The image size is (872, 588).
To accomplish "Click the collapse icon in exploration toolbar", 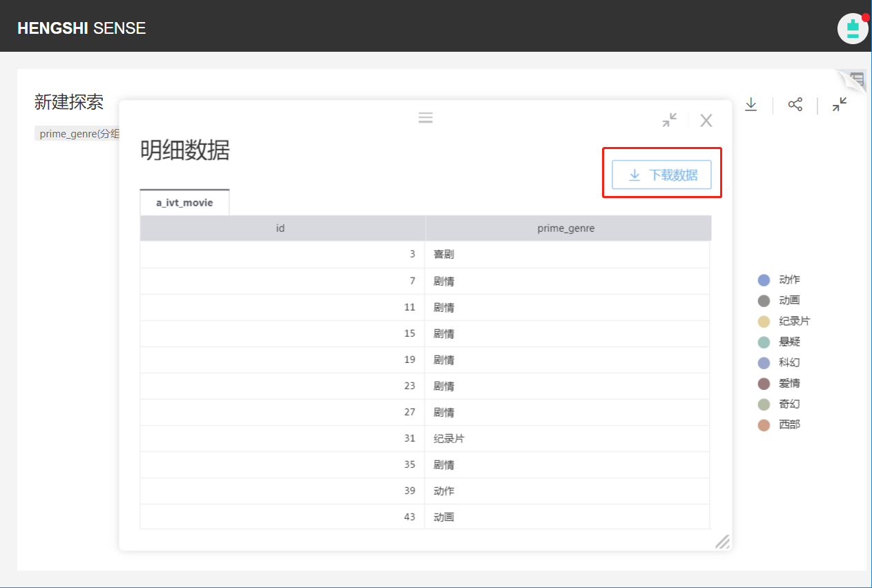I will click(x=840, y=104).
